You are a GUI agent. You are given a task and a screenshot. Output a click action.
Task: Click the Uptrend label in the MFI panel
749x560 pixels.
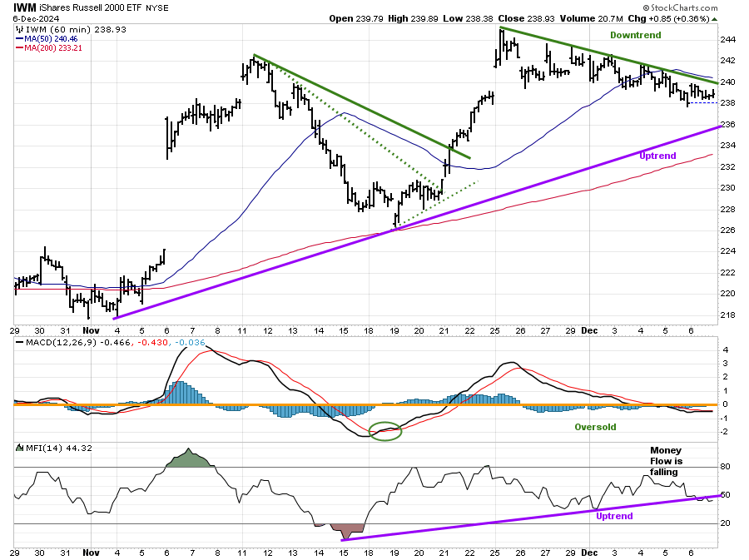coord(614,516)
